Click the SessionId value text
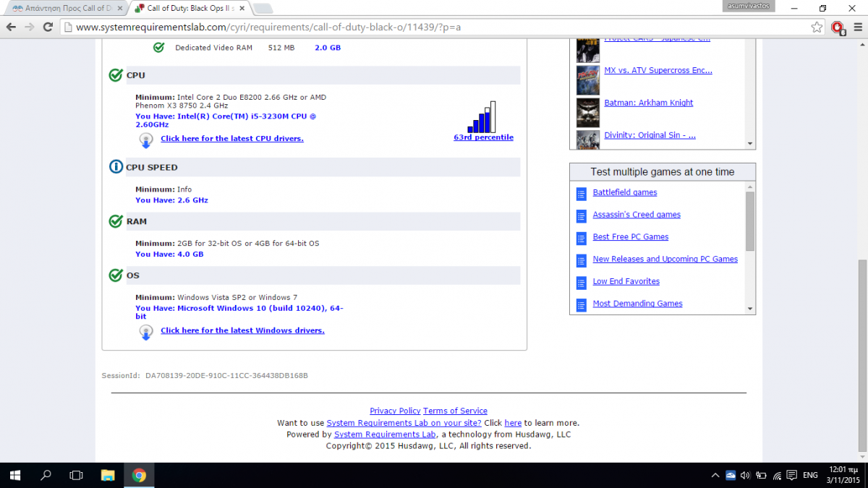The image size is (868, 488). click(x=226, y=376)
